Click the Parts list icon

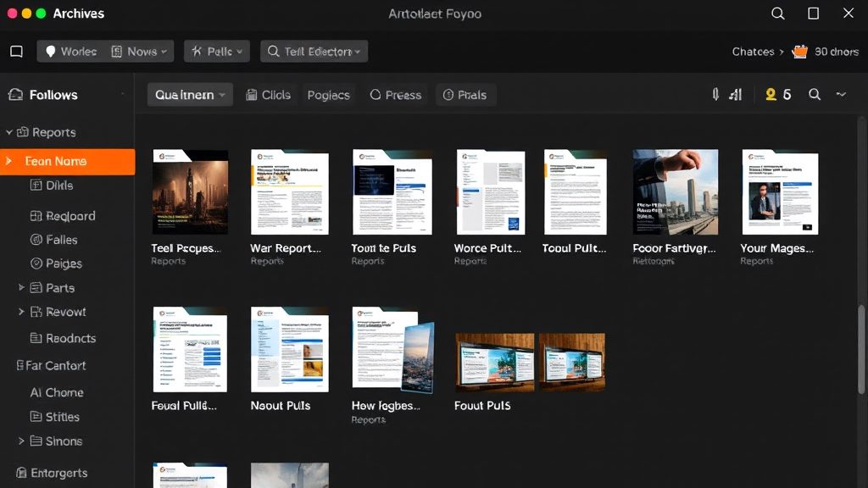click(x=36, y=288)
